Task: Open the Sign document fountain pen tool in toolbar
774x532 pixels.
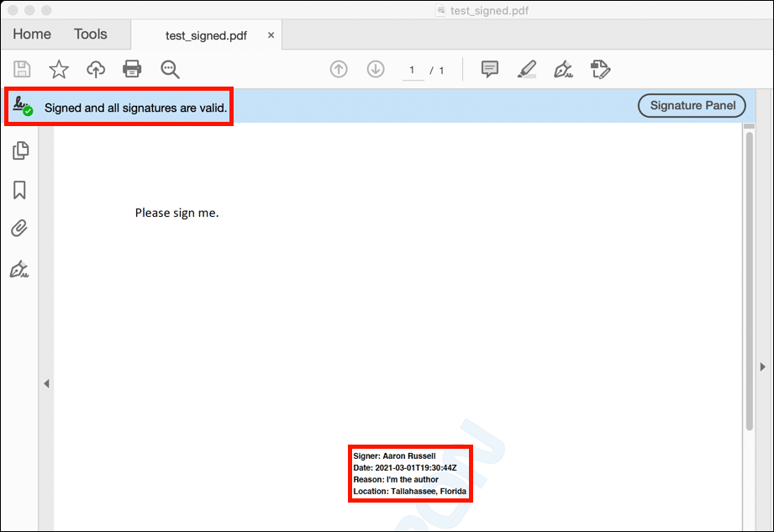Action: tap(563, 69)
